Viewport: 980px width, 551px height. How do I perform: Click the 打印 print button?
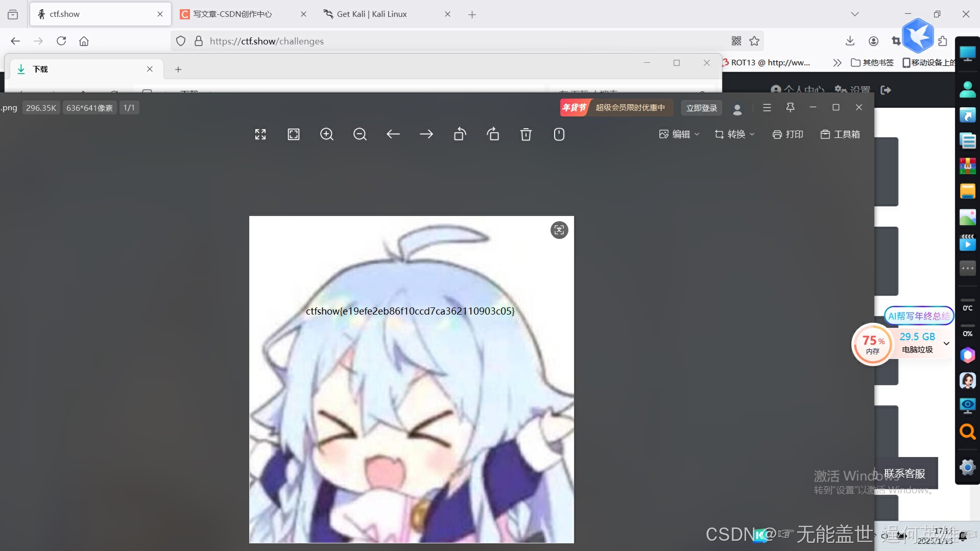[x=788, y=134]
